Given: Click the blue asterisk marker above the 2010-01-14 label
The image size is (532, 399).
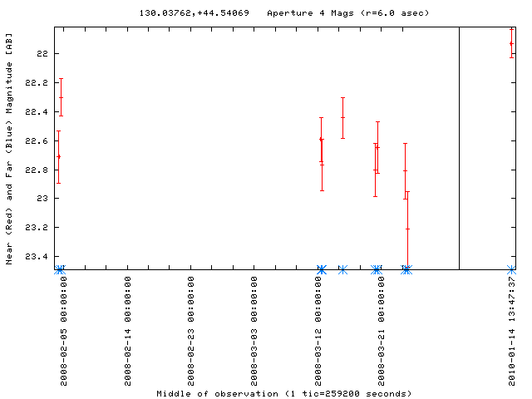Looking at the screenshot, I should click(x=511, y=270).
